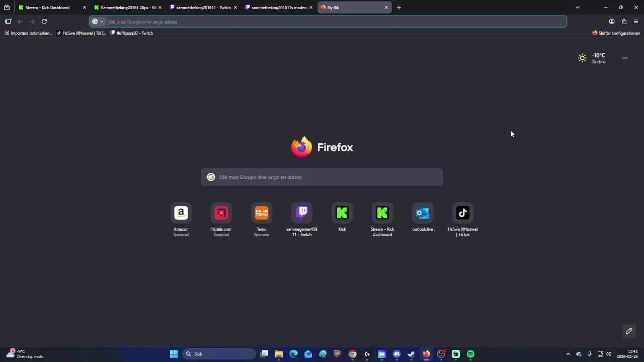The height and width of the screenshot is (362, 644).
Task: Go forward one page
Action: 32,22
